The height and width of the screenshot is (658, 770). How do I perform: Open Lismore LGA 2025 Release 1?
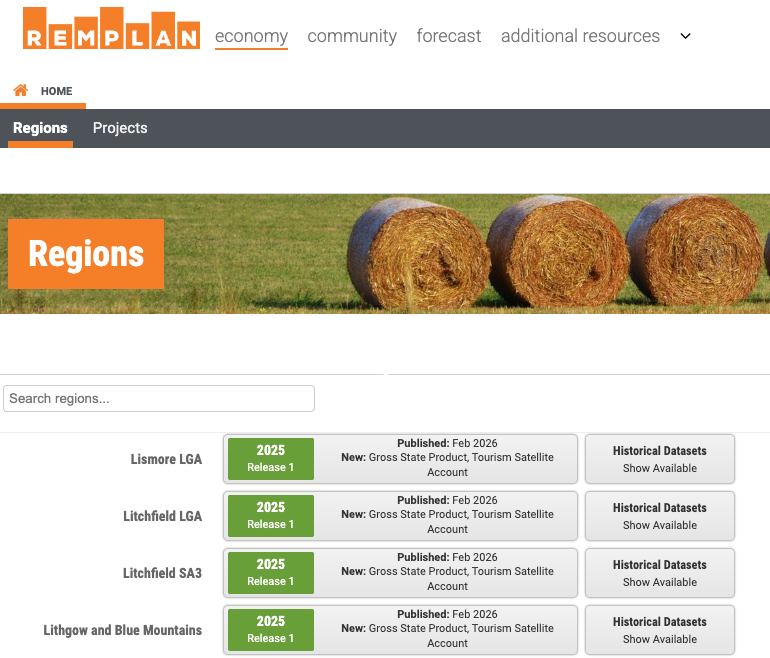pos(271,459)
